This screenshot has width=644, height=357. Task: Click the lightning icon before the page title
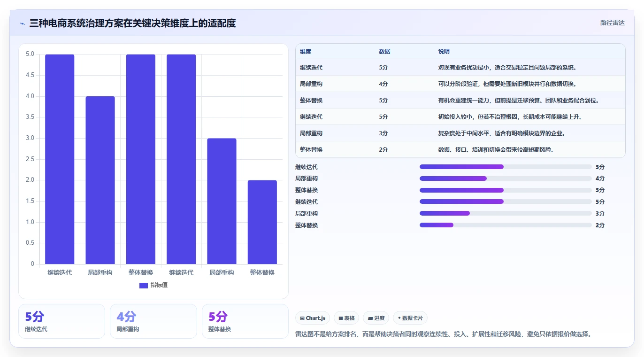(23, 23)
